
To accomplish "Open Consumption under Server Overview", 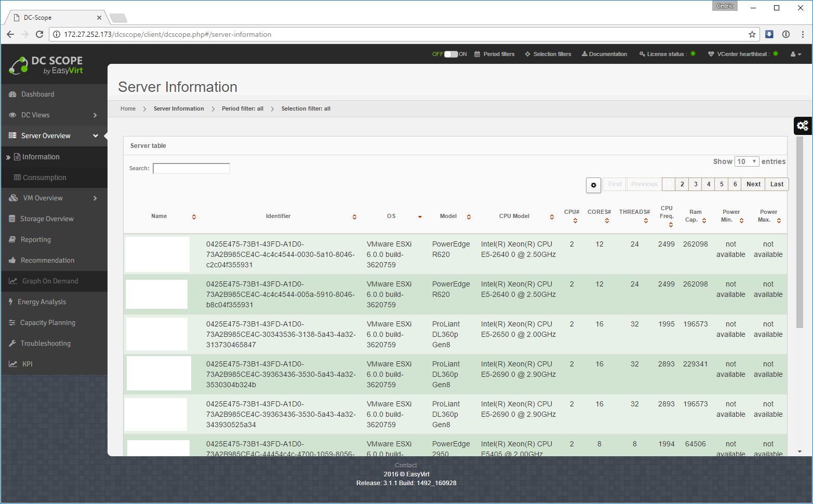I will coord(44,178).
